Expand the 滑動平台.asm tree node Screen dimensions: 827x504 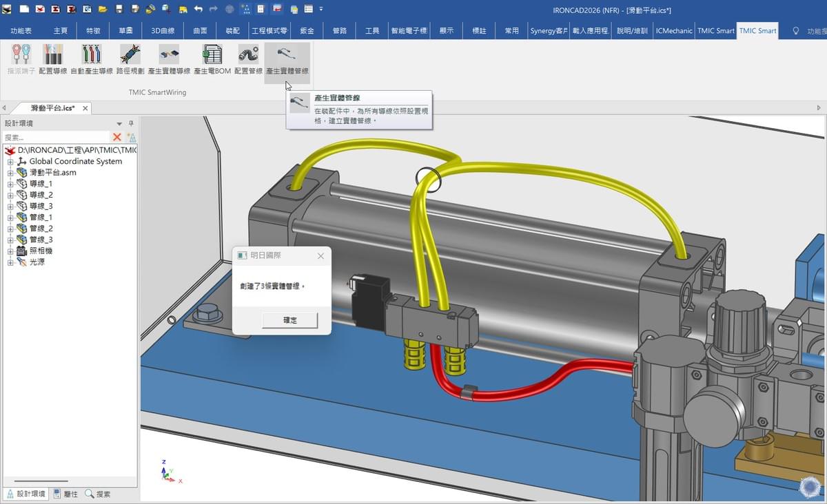click(x=10, y=173)
